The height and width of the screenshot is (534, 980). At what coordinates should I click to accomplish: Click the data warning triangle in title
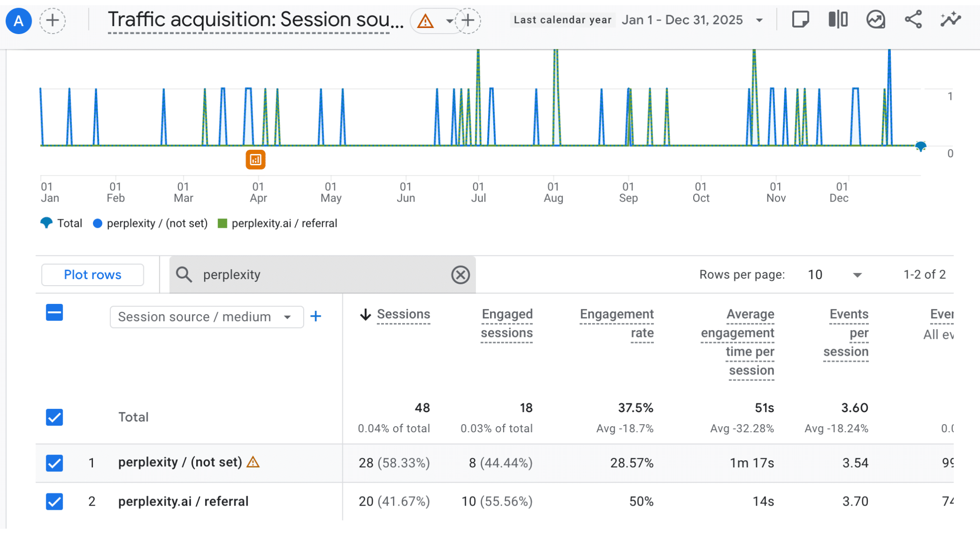[425, 21]
